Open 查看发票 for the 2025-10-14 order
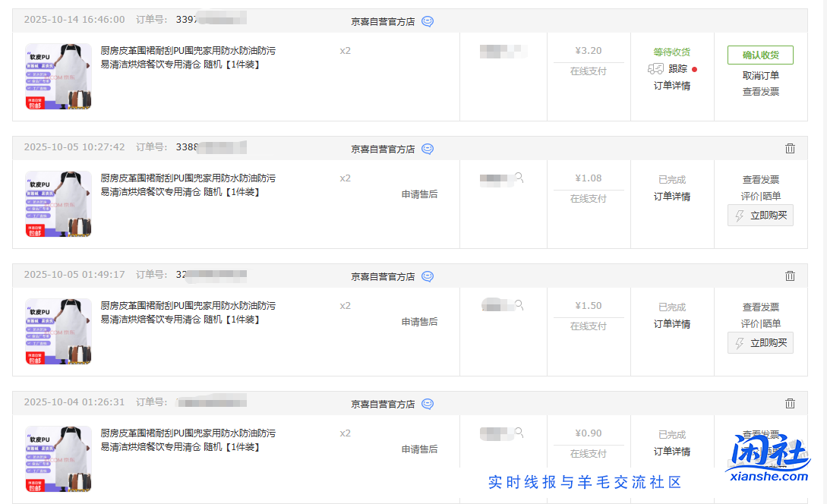The width and height of the screenshot is (827, 504). (x=760, y=90)
